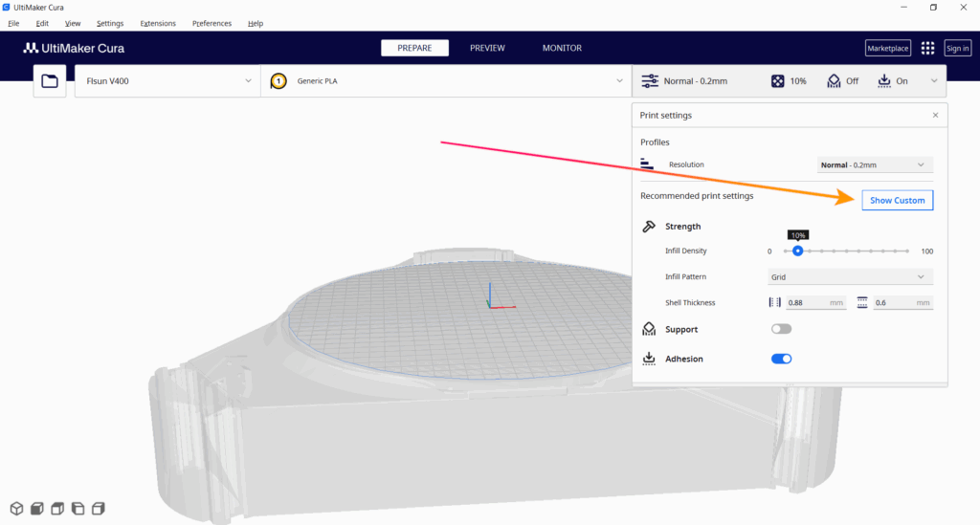The height and width of the screenshot is (525, 980).
Task: Open the Help menu
Action: pyautogui.click(x=255, y=23)
